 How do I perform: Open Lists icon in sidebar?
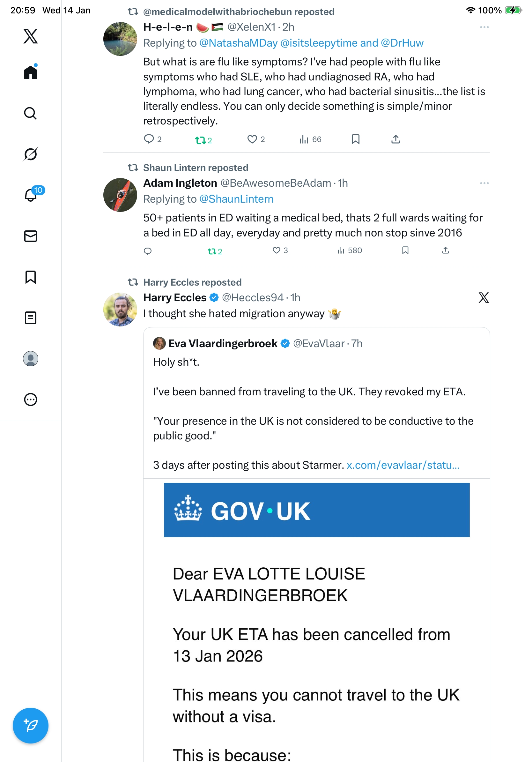coord(31,318)
